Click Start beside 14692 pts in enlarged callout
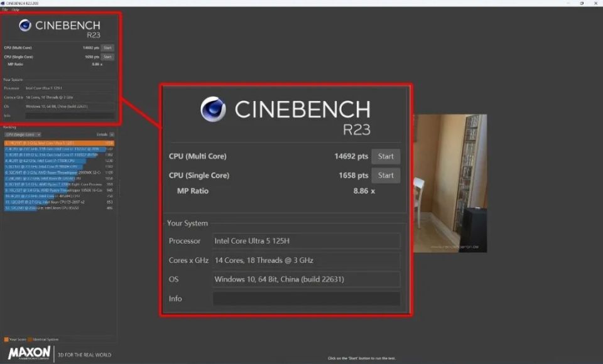The image size is (603, 364). coord(386,156)
